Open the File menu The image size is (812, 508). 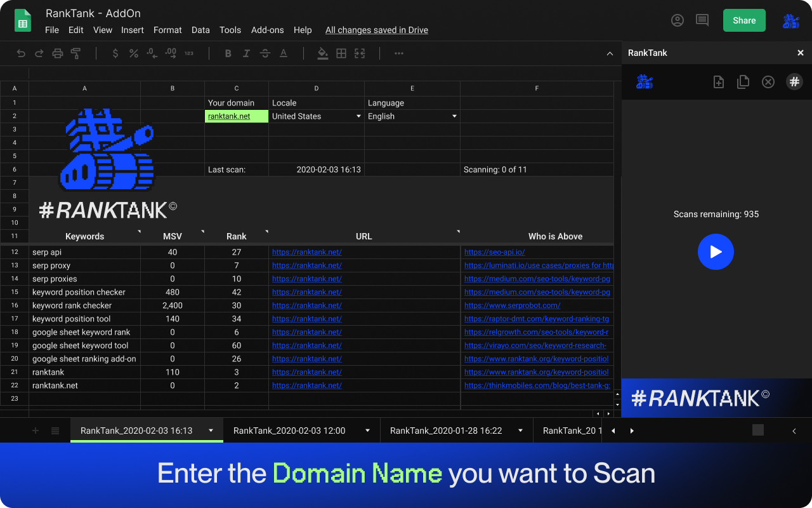(52, 30)
